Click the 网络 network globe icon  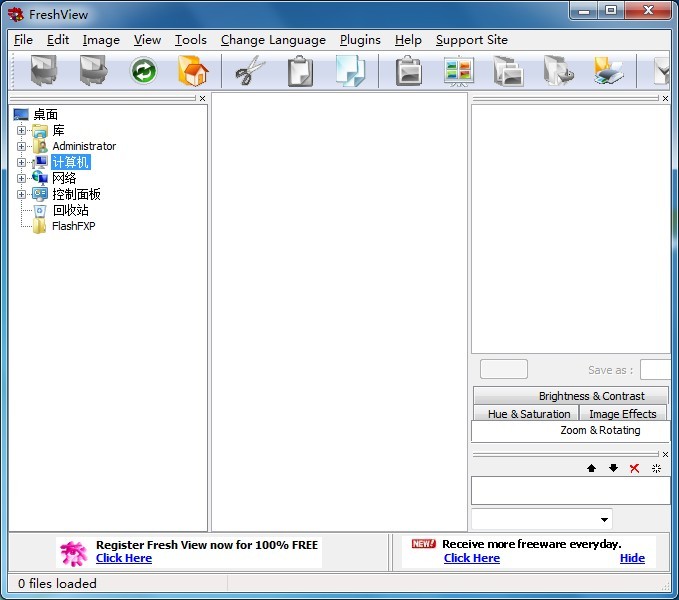tap(40, 178)
